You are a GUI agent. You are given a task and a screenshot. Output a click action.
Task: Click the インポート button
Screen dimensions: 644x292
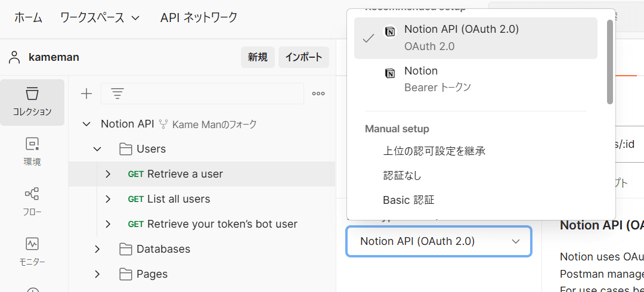tap(304, 57)
